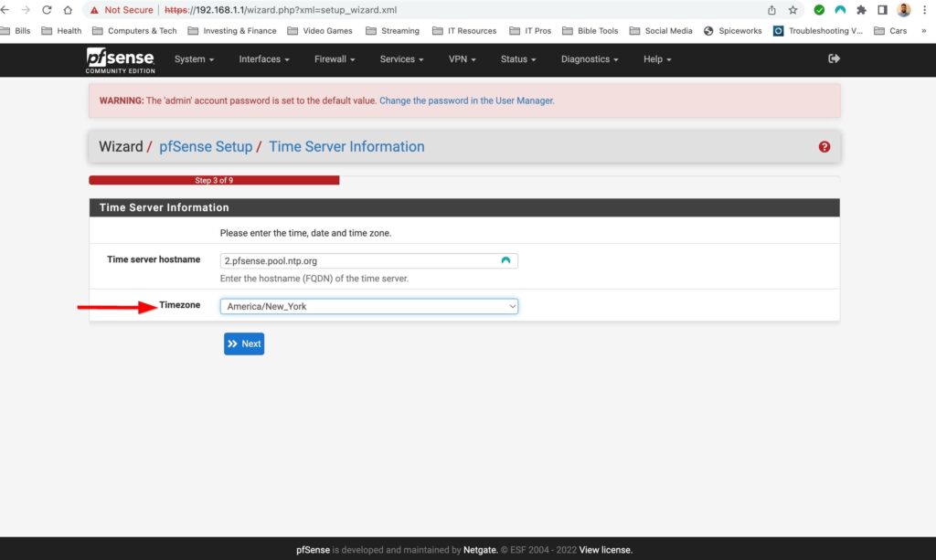Click the Time server hostname input field
The height and width of the screenshot is (560, 936).
click(369, 260)
